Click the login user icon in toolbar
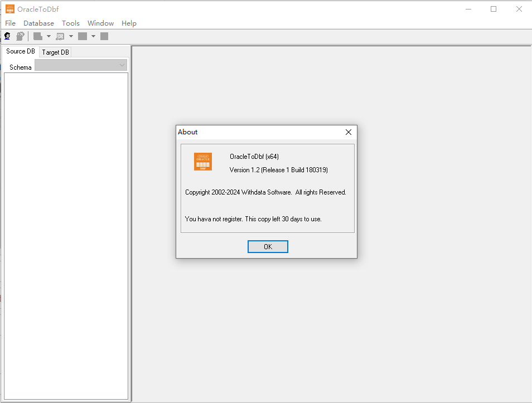The width and height of the screenshot is (532, 403). [7, 36]
